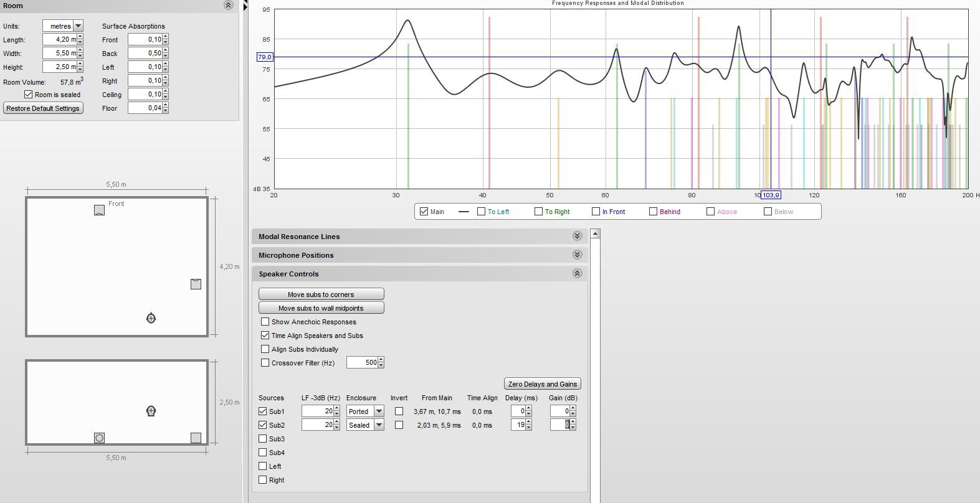The height and width of the screenshot is (503, 980).
Task: Tick the Invert checkbox for Sub1
Action: (399, 411)
